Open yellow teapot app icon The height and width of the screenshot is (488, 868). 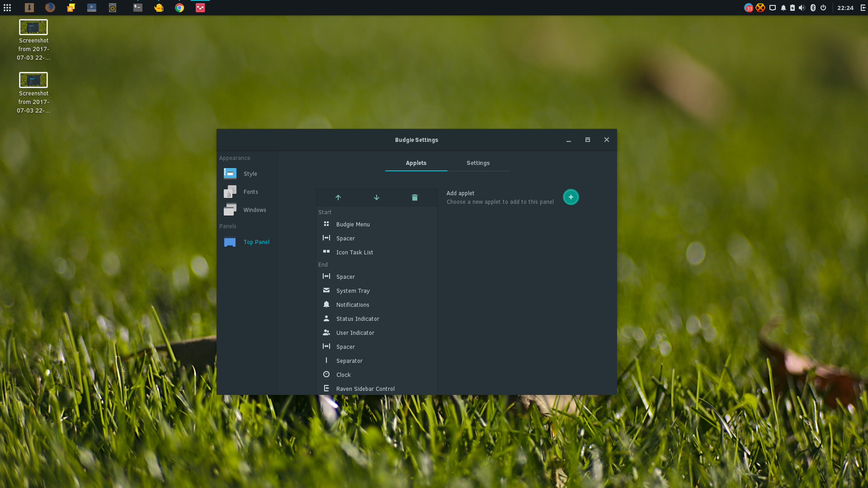(159, 8)
